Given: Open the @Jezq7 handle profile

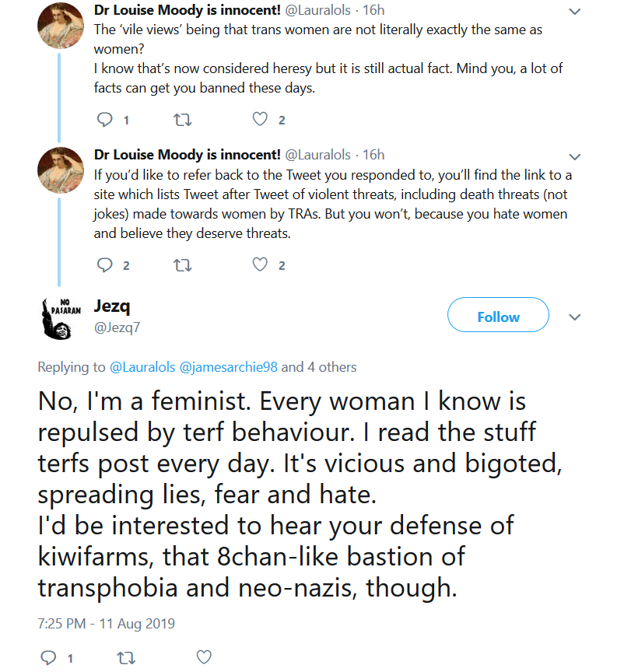Looking at the screenshot, I should 117,327.
